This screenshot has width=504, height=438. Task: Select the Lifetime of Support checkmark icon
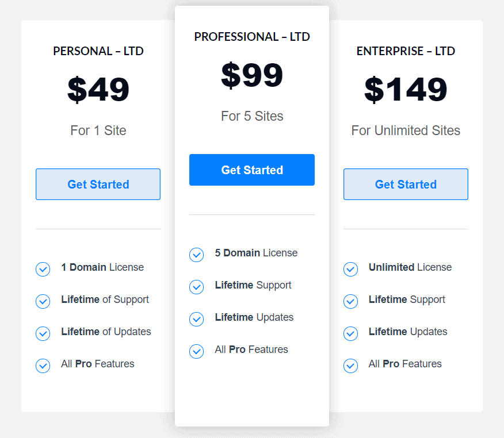(43, 301)
